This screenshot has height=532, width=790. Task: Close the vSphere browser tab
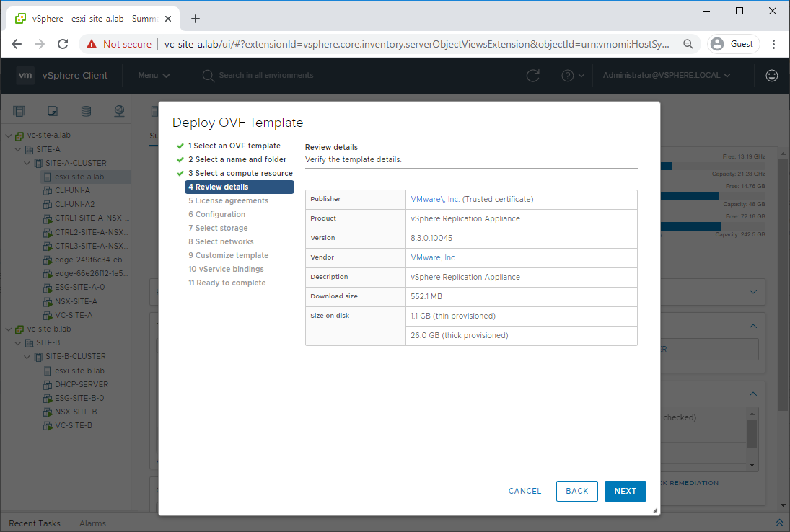tap(168, 19)
